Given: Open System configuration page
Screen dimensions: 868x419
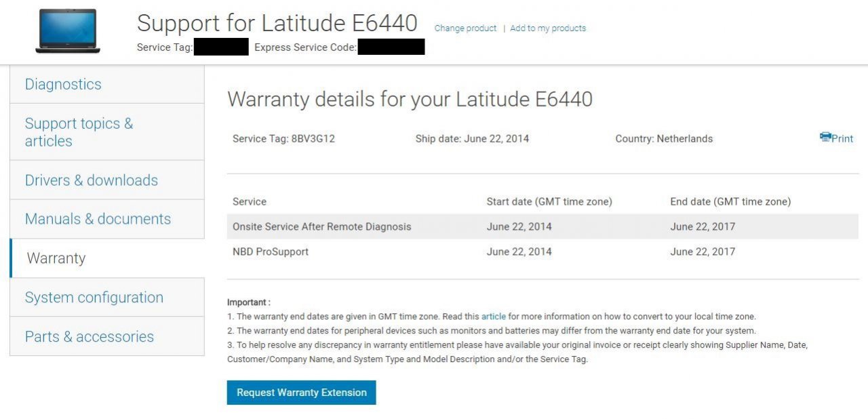Looking at the screenshot, I should tap(94, 298).
